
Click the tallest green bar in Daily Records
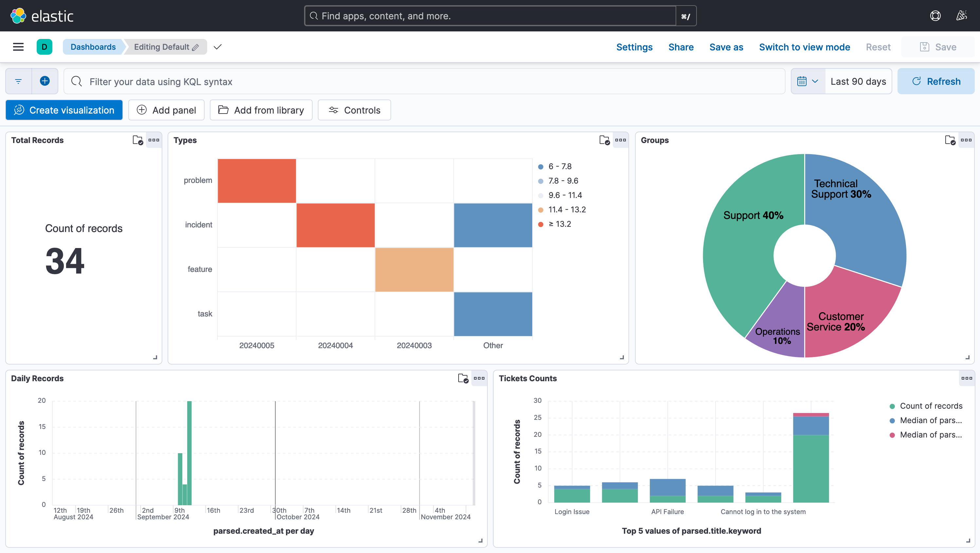point(189,453)
